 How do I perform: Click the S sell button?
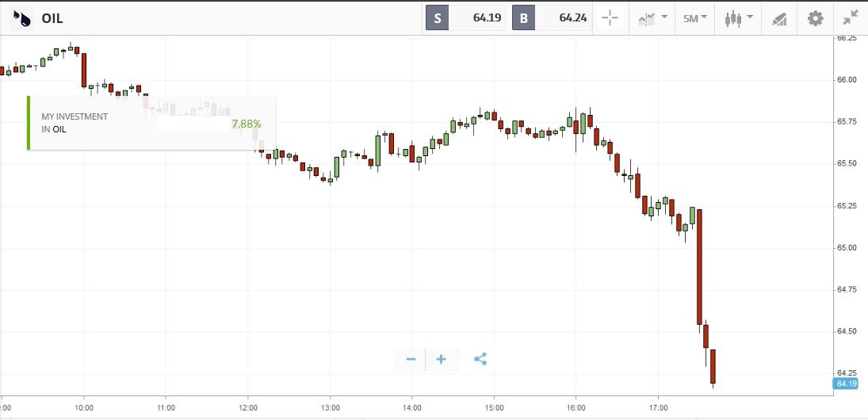[438, 17]
